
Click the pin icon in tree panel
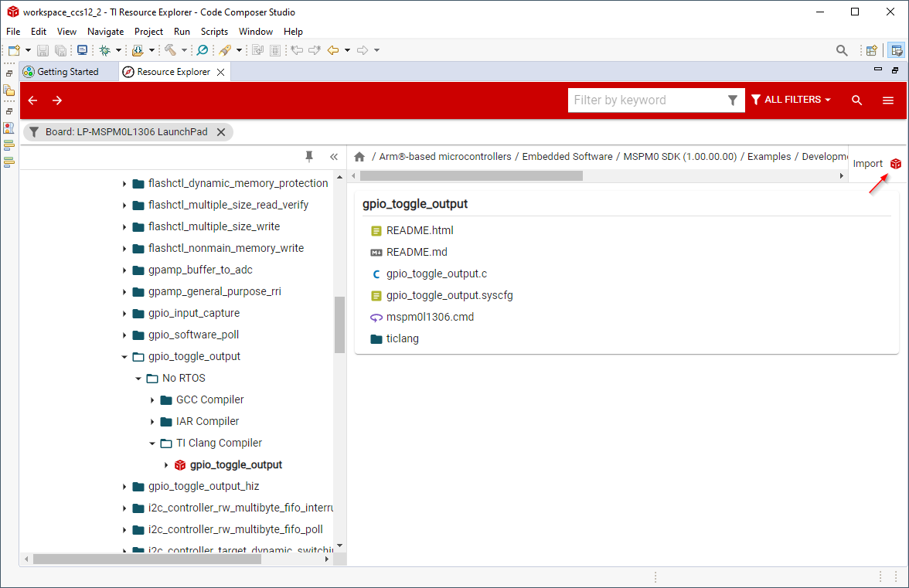click(309, 157)
